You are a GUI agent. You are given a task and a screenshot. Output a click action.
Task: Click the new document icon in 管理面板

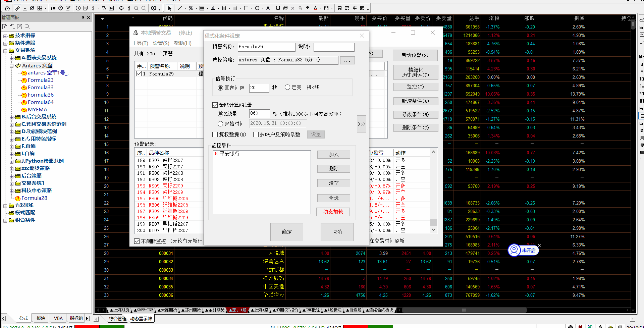tap(5, 26)
